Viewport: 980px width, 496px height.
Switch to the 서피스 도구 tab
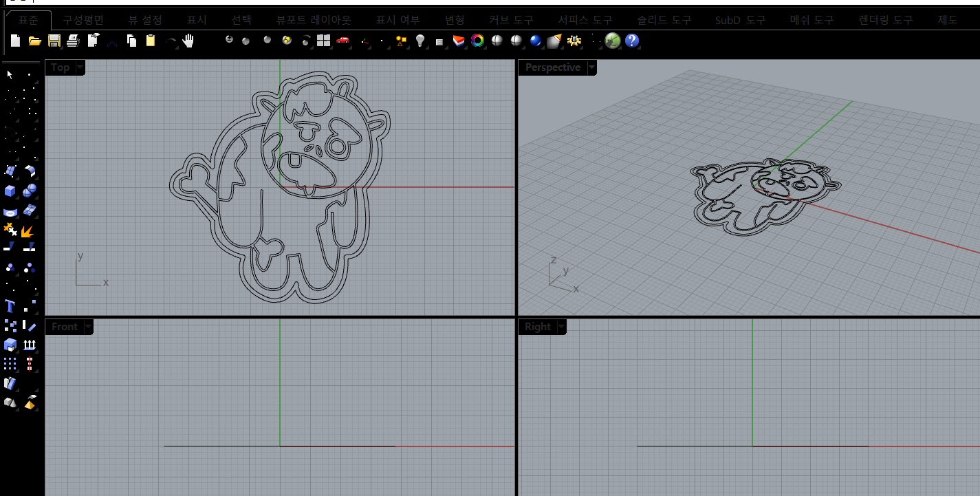point(585,20)
